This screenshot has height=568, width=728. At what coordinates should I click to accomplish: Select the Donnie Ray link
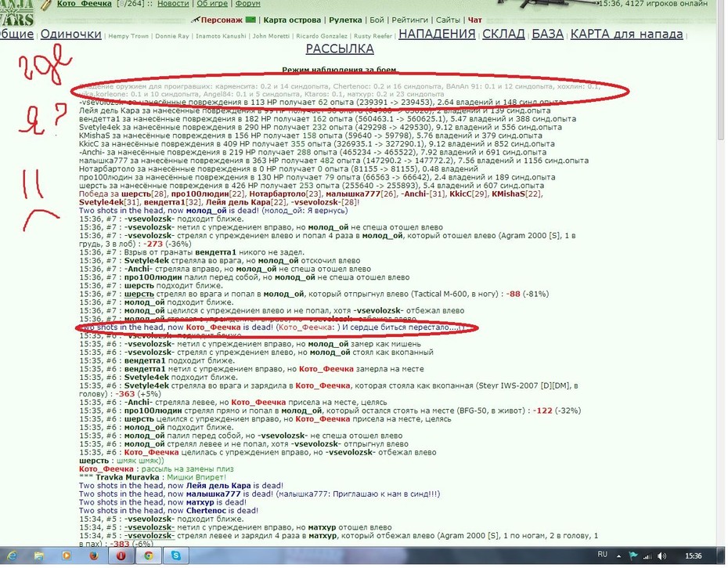pyautogui.click(x=171, y=36)
